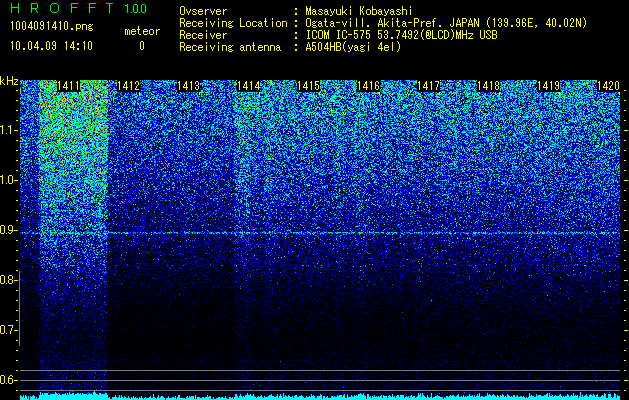The image size is (629, 400).
Task: Click the 1420 time marker
Action: pyautogui.click(x=609, y=86)
